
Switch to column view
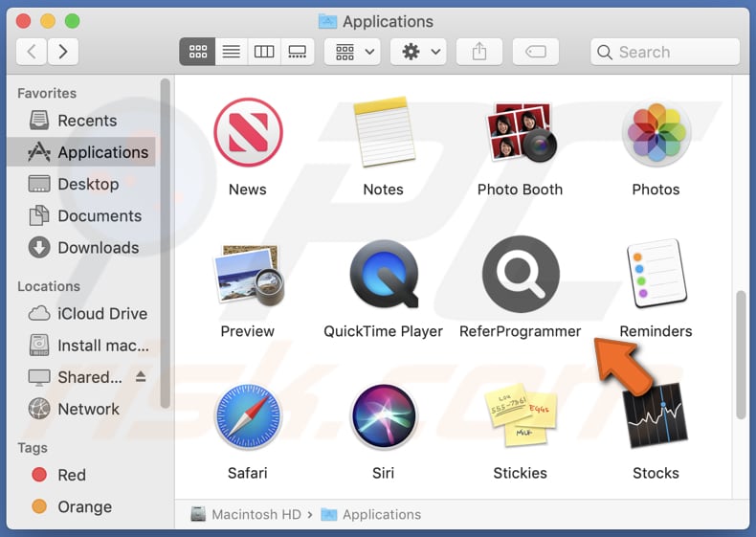[x=264, y=52]
